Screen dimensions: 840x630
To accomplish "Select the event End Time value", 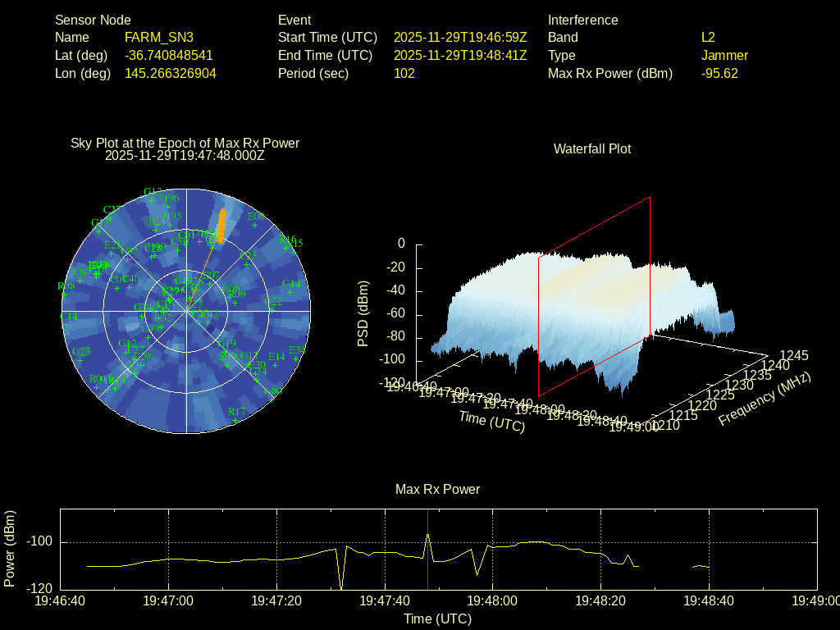I will tap(460, 56).
